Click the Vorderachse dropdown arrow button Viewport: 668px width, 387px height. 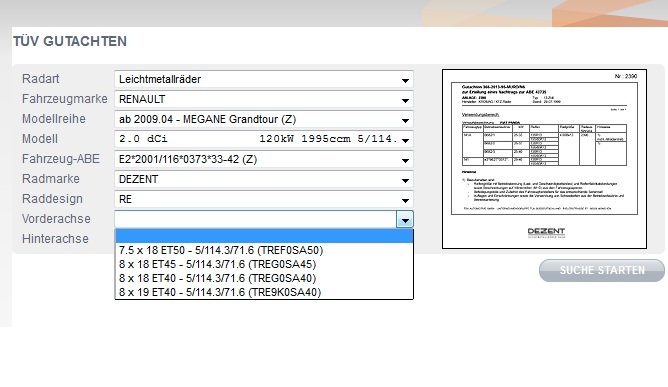tap(405, 219)
